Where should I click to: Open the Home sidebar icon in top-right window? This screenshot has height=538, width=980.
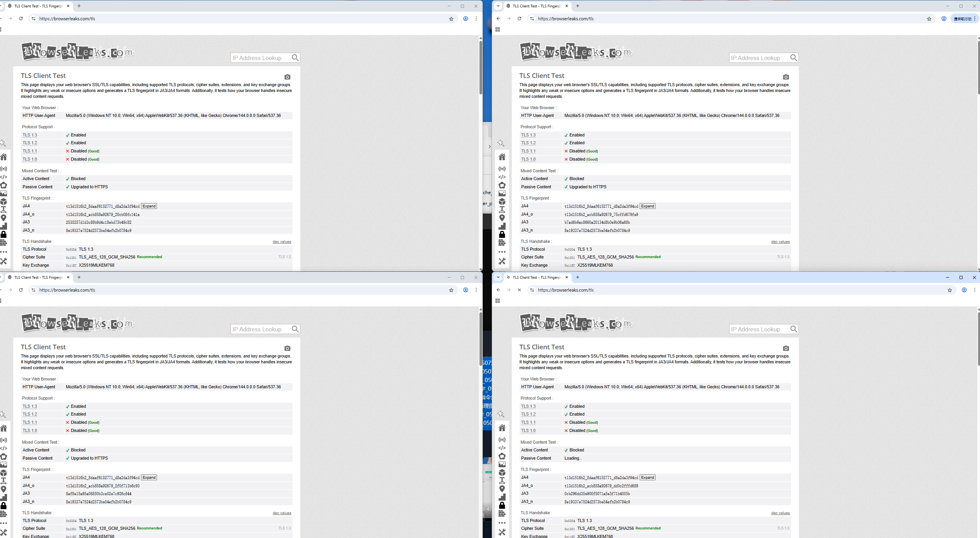pyautogui.click(x=502, y=157)
